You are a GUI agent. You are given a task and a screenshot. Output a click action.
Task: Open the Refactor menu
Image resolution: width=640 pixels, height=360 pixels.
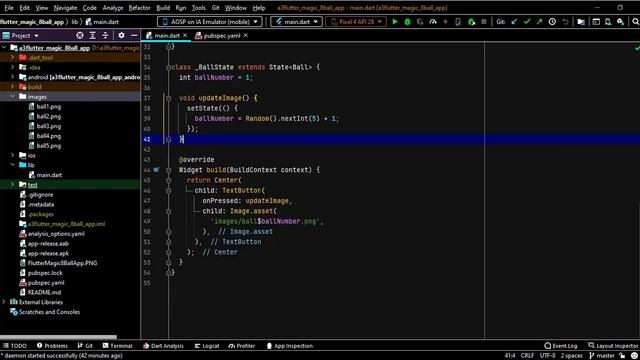coord(139,8)
